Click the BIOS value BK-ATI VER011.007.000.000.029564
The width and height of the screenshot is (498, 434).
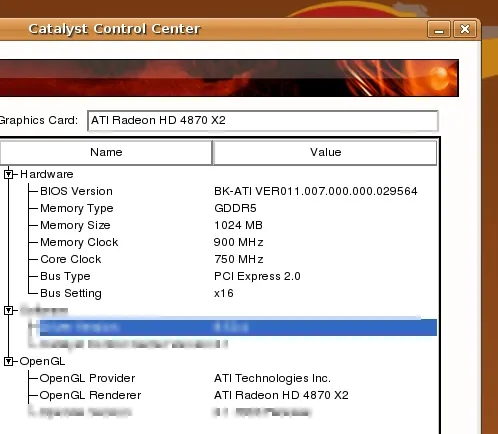tap(316, 191)
